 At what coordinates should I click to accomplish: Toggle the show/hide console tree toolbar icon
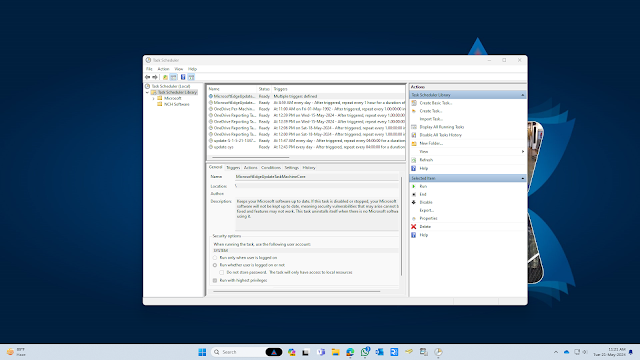pos(173,77)
